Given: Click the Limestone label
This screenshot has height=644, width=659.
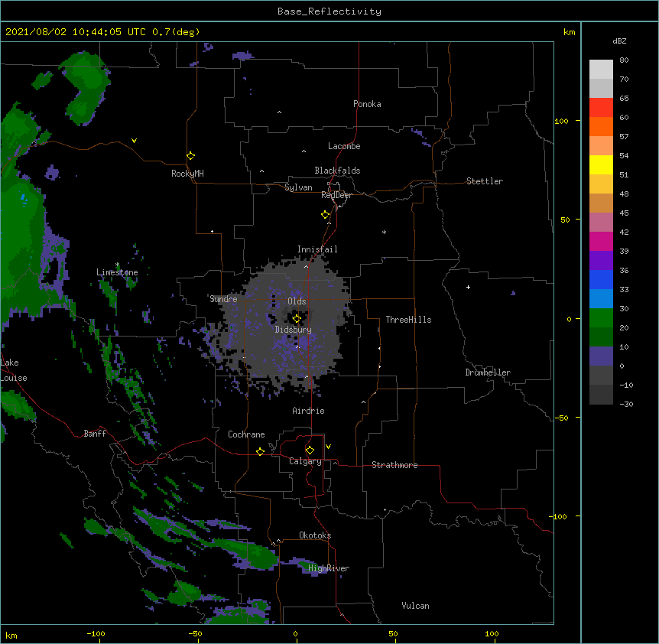Looking at the screenshot, I should (x=117, y=272).
